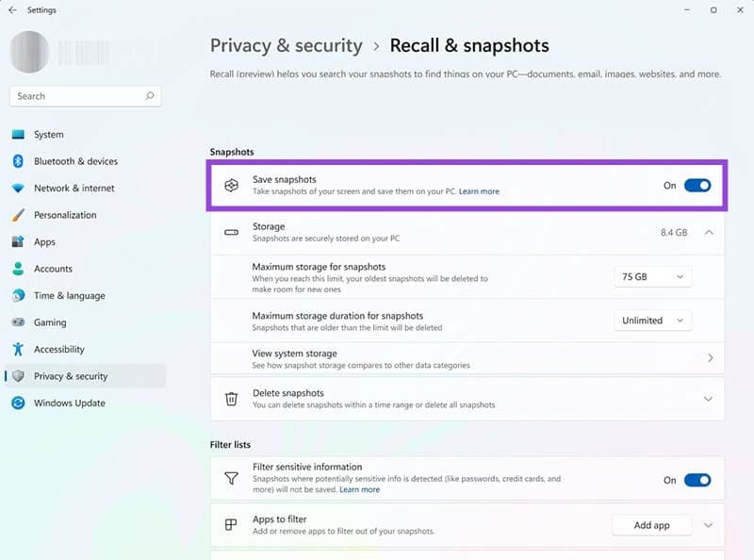Disable the Filter sensitive information toggle
This screenshot has width=754, height=560.
tap(697, 480)
